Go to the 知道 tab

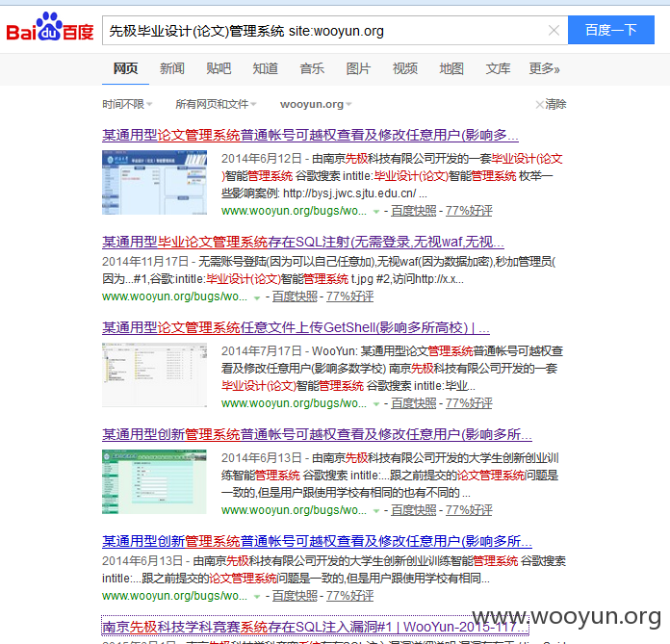[x=265, y=68]
